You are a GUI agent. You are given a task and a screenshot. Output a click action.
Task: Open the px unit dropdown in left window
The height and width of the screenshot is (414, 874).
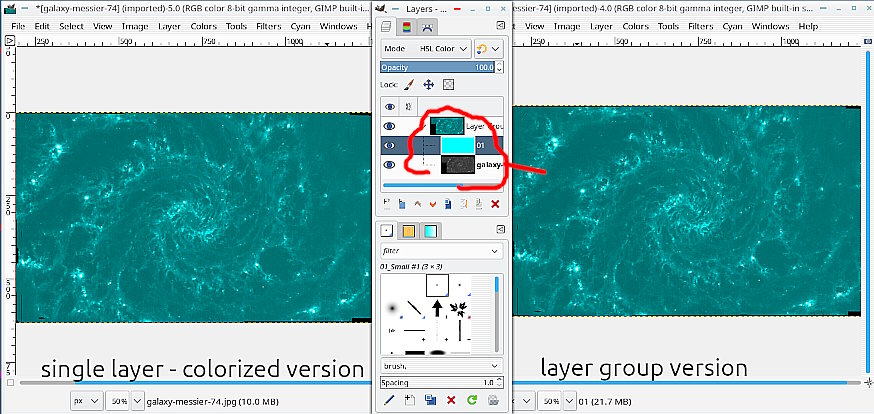tap(87, 401)
